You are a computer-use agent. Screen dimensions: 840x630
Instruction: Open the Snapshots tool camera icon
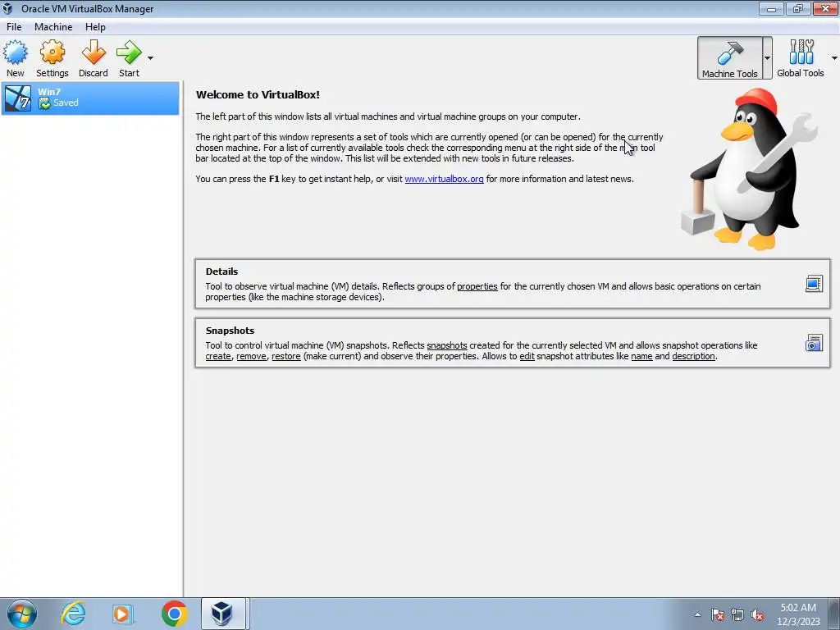click(814, 342)
